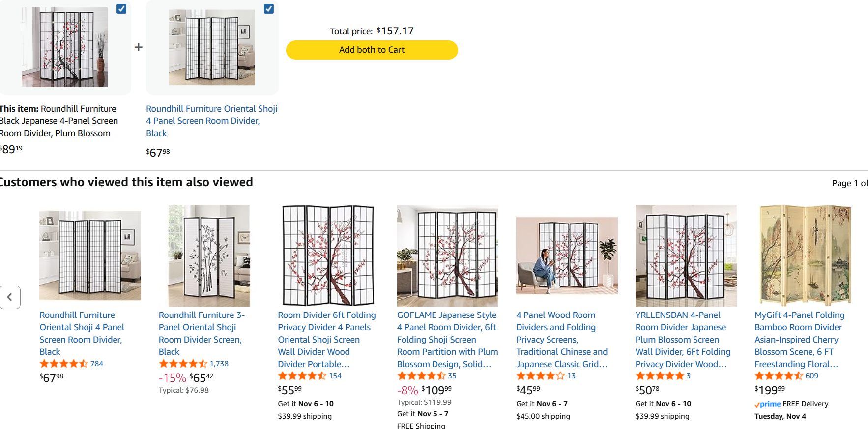Select the plum blossom bundle item thumbnail
Viewport: 868px width, 429px height.
coord(64,47)
